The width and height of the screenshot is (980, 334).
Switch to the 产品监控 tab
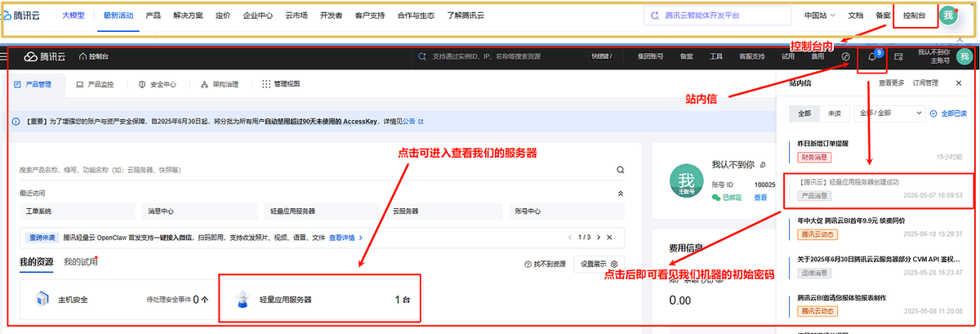tap(95, 84)
